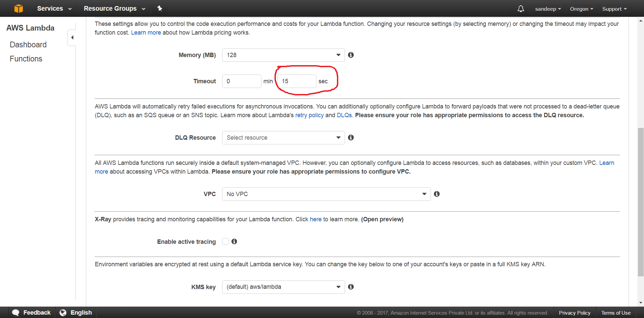Open the Oregon region selector
Screen dimensions: 644x318
tap(582, 9)
